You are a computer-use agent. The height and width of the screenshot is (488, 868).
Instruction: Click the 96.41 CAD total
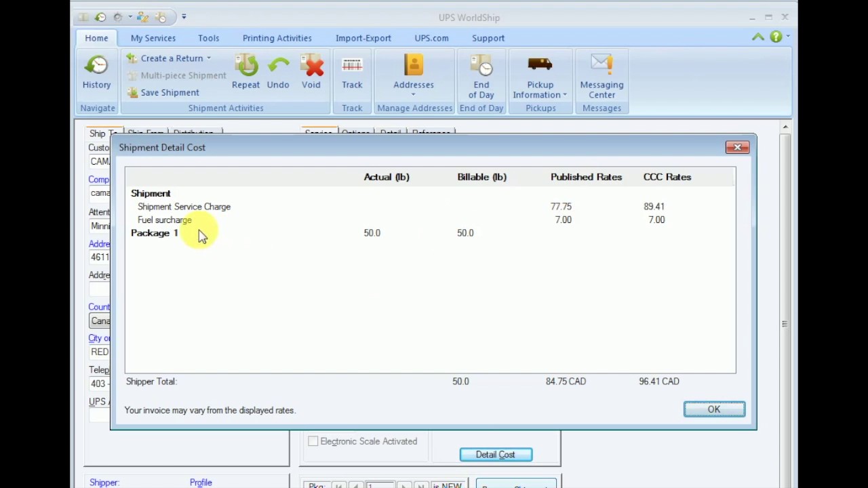pyautogui.click(x=659, y=382)
